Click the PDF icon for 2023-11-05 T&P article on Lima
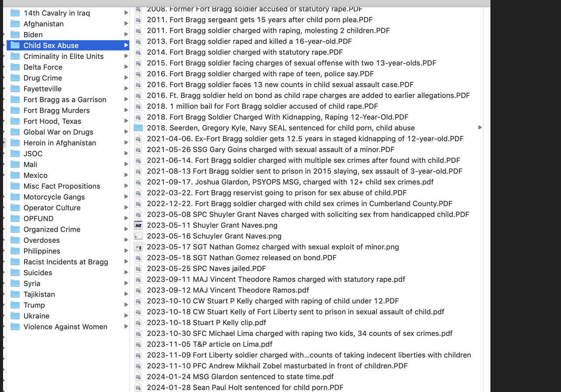Viewport: 561px width, 392px height. pos(138,344)
